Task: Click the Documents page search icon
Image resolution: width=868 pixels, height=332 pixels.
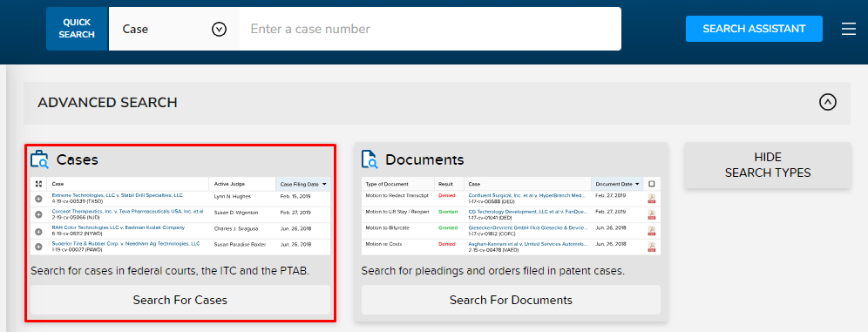Action: point(370,159)
